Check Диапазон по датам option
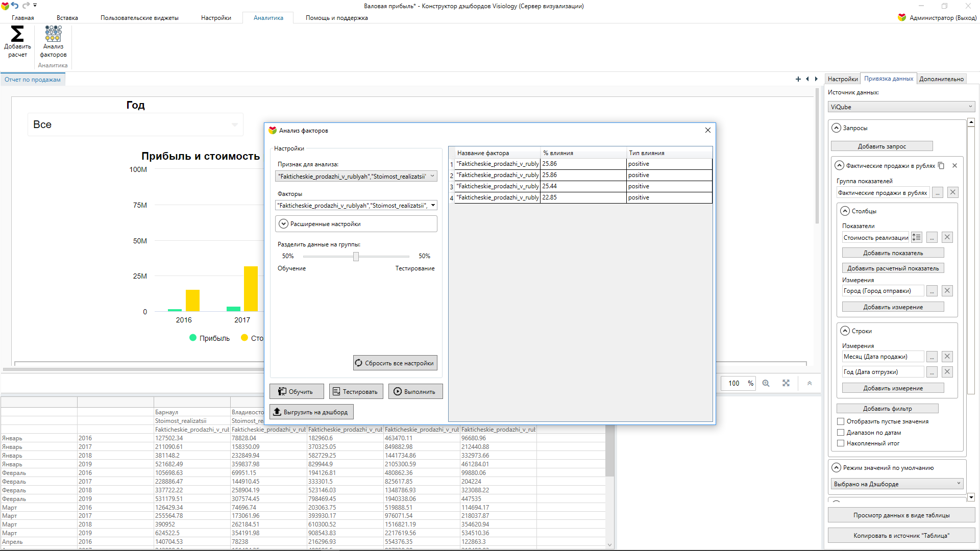Image resolution: width=980 pixels, height=551 pixels. pyautogui.click(x=841, y=433)
